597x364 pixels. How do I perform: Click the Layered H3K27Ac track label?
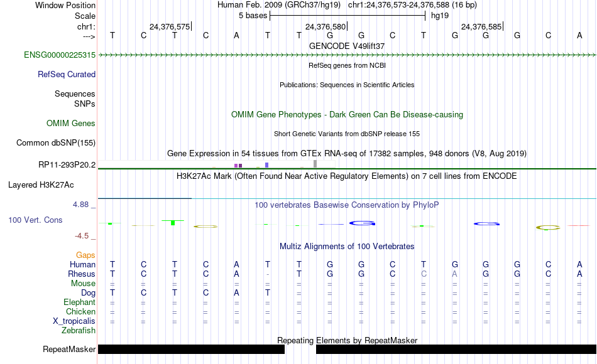41,185
